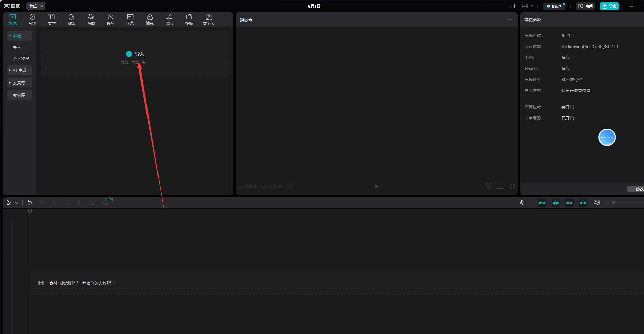Screen dimensions: 644x334
Task: Open the 转场 (transitions) panel
Action: pos(110,20)
